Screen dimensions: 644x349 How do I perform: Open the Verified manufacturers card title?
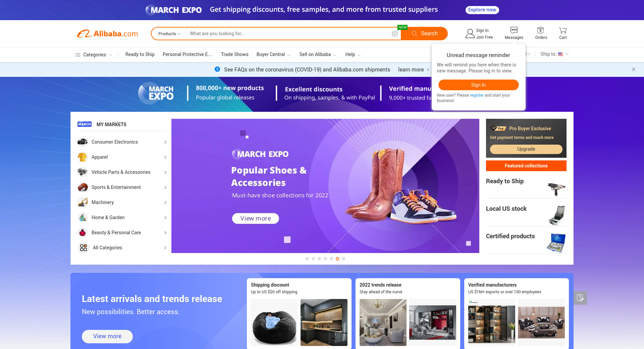coord(492,285)
